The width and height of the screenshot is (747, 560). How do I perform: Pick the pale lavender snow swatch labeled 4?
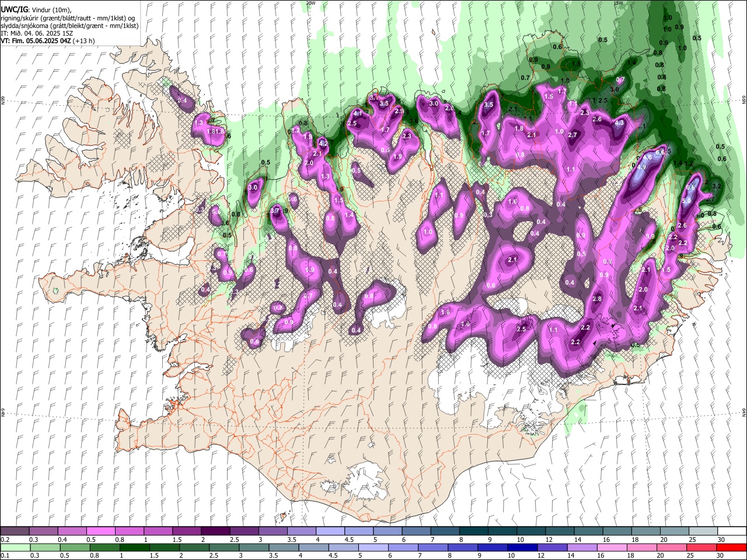coord(329,531)
